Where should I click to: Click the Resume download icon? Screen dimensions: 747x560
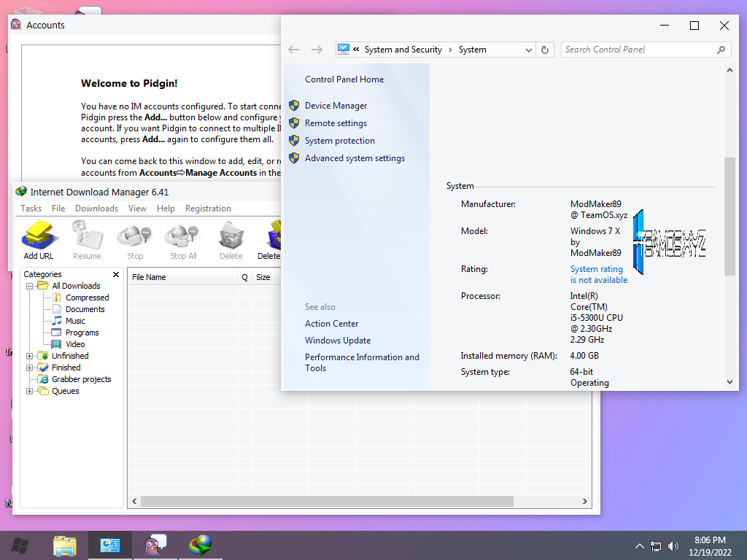click(x=87, y=239)
